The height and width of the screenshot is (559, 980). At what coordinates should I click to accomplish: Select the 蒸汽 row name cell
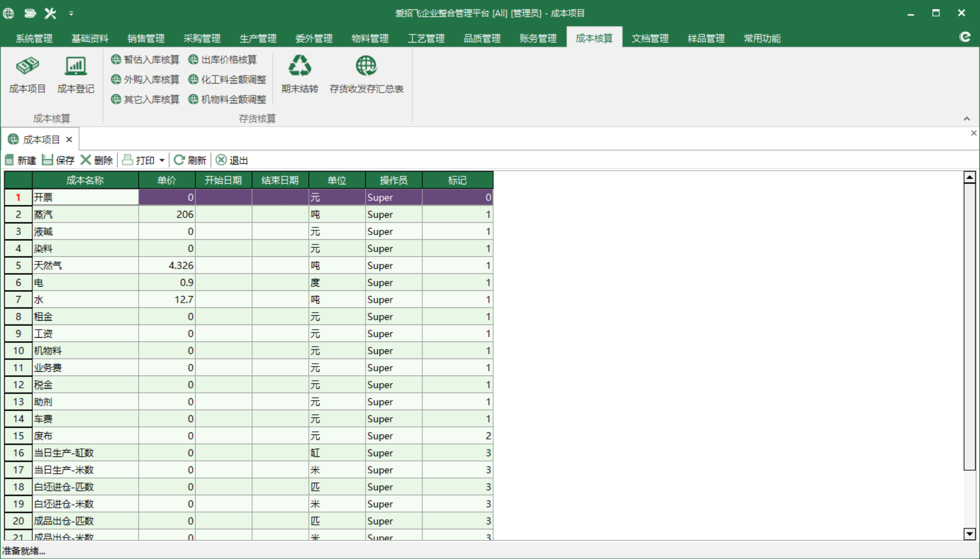[x=85, y=214]
